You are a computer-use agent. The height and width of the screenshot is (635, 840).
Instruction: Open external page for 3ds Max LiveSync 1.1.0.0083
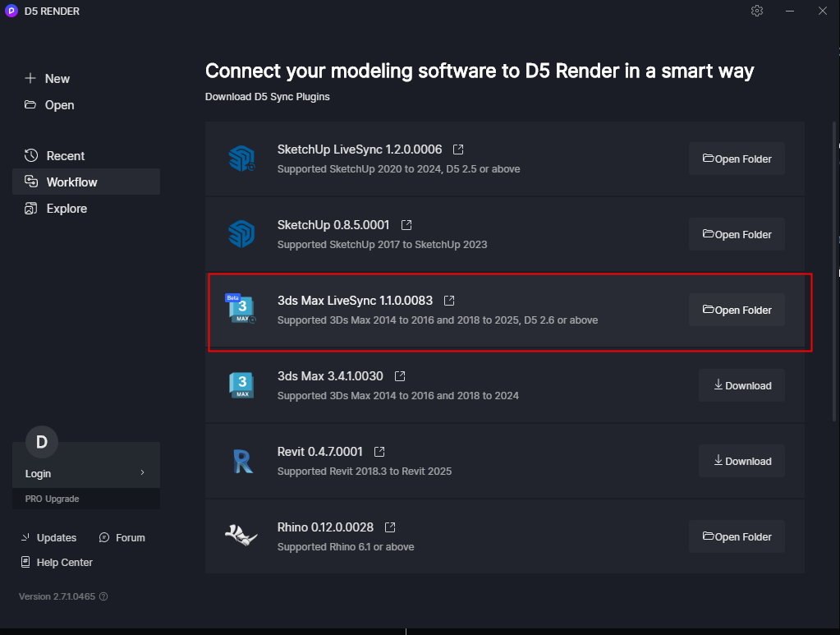[x=448, y=300]
